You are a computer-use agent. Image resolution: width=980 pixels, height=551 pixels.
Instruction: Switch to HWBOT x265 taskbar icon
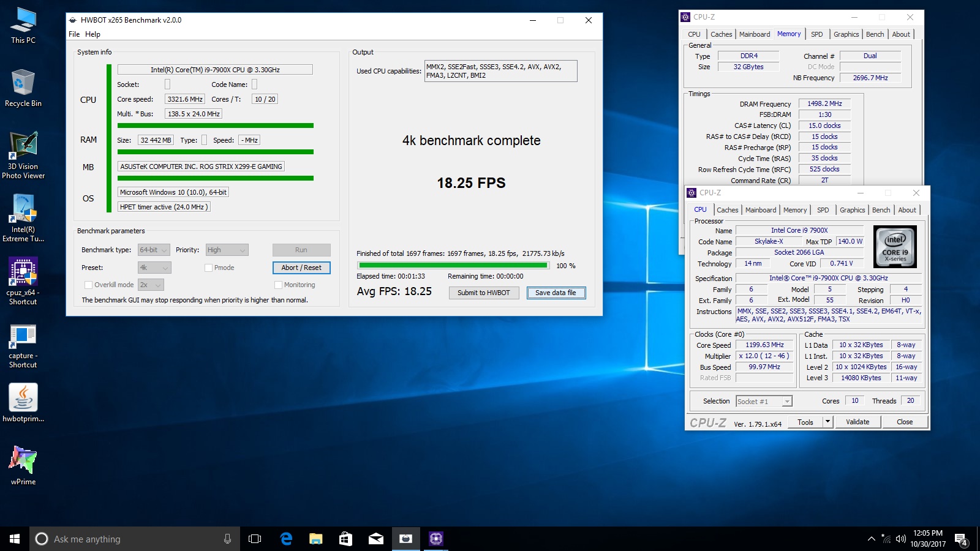coord(405,539)
